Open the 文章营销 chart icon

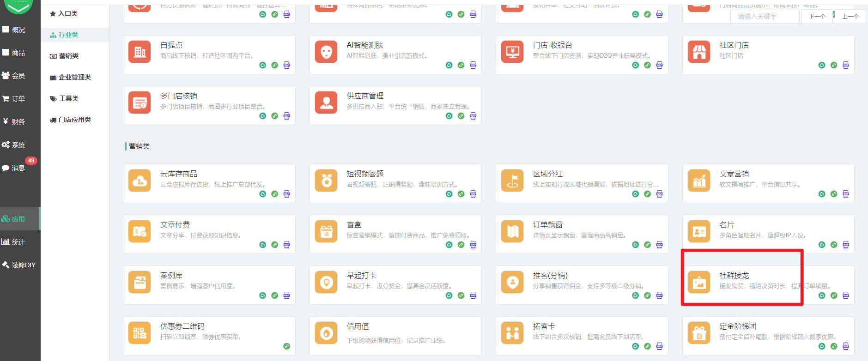click(699, 180)
